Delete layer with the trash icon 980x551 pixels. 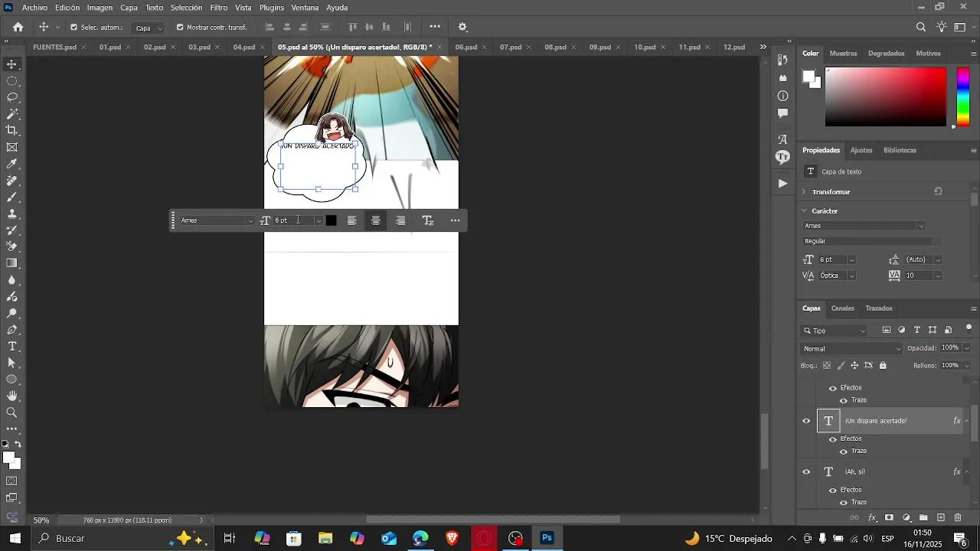point(958,518)
